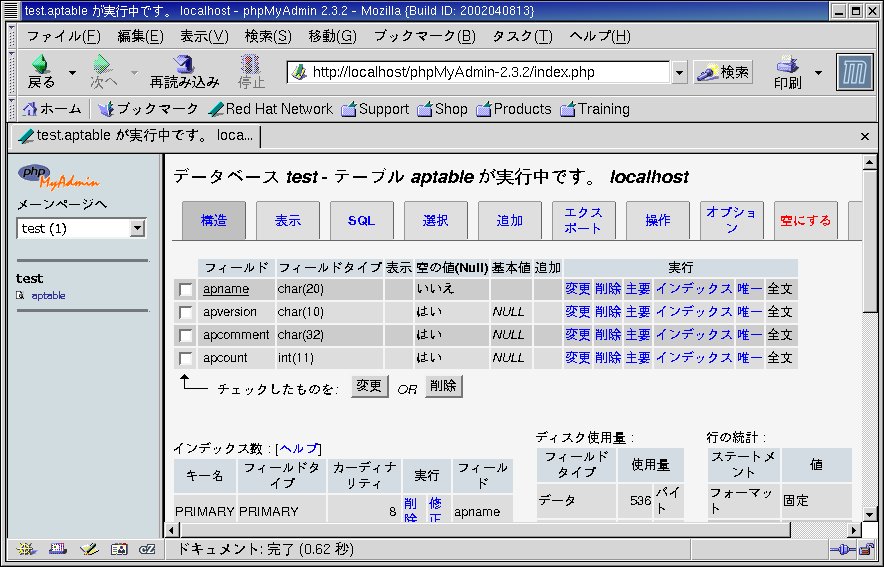The height and width of the screenshot is (567, 884).
Task: Open the ブックマーク(B) menu
Action: click(425, 36)
